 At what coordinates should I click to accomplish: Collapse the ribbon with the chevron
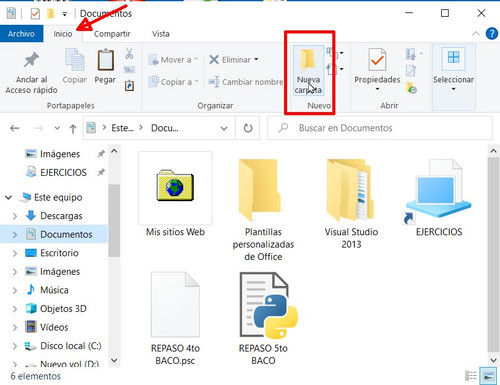476,34
